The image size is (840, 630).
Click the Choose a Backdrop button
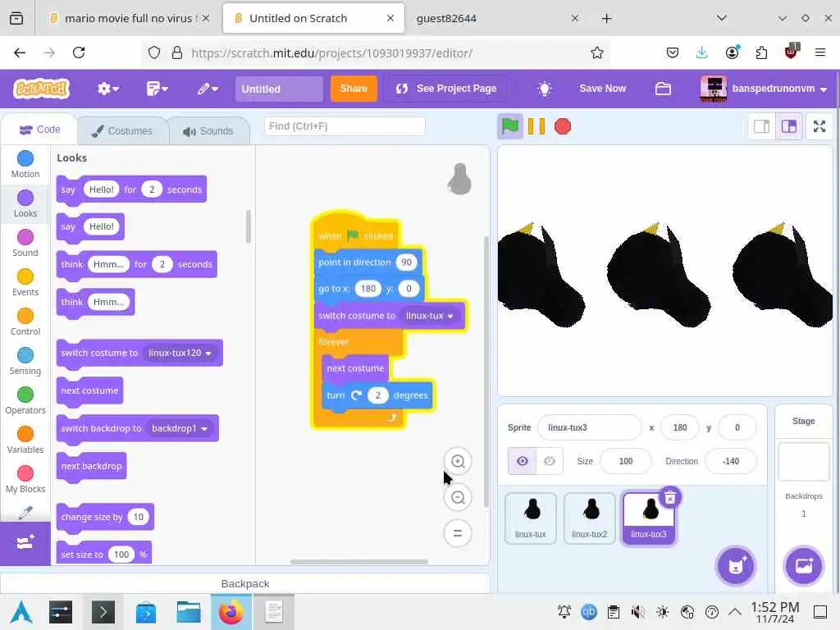[x=803, y=566]
